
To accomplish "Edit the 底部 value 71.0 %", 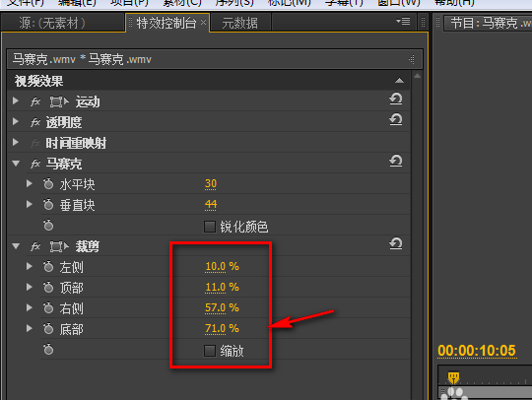I will pyautogui.click(x=222, y=329).
